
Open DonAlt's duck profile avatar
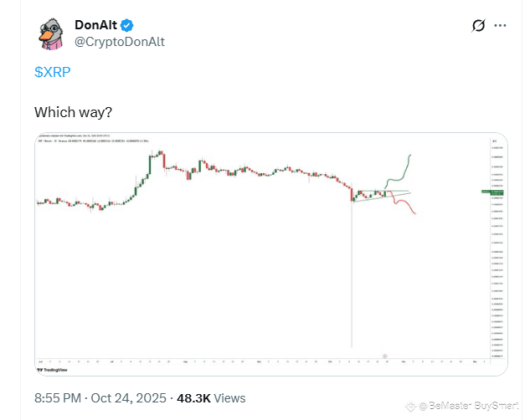click(51, 33)
